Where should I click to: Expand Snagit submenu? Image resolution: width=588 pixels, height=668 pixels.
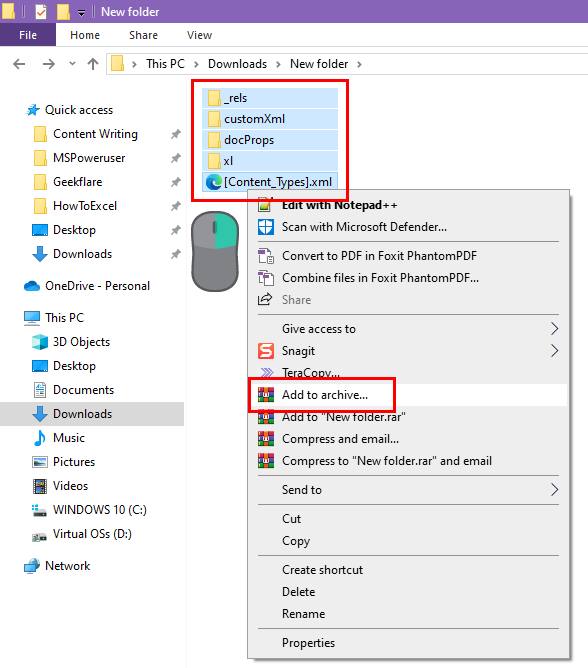408,351
